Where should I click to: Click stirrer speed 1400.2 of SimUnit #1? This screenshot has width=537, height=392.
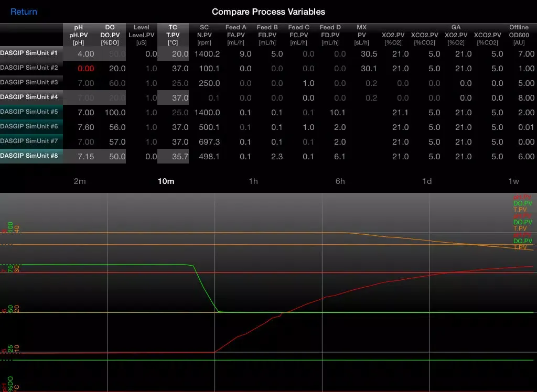click(207, 54)
